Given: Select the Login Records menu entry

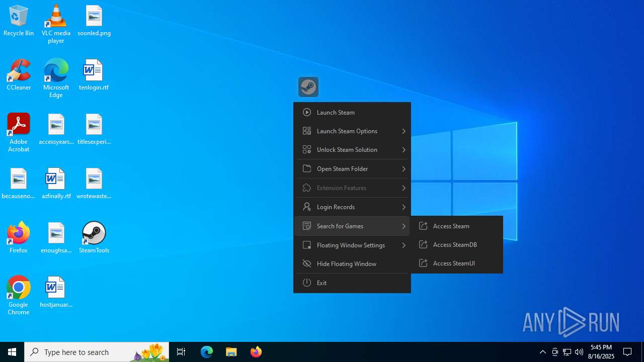Looking at the screenshot, I should coord(352,207).
